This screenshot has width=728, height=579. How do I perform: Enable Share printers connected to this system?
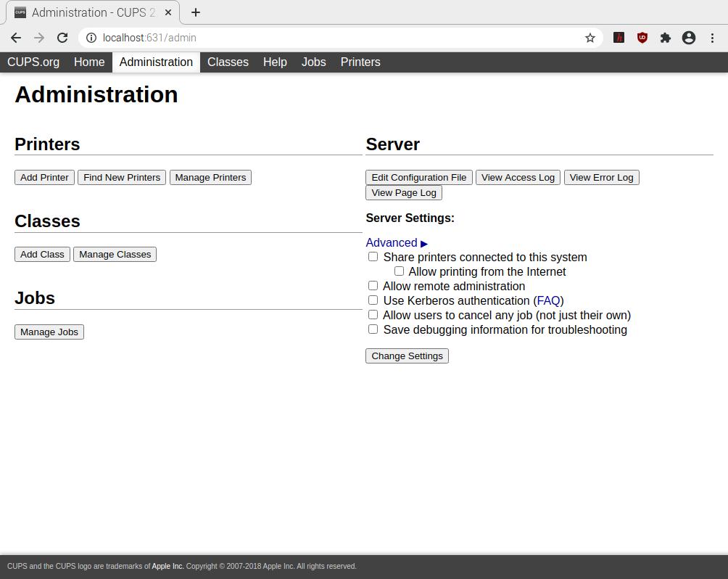point(373,257)
